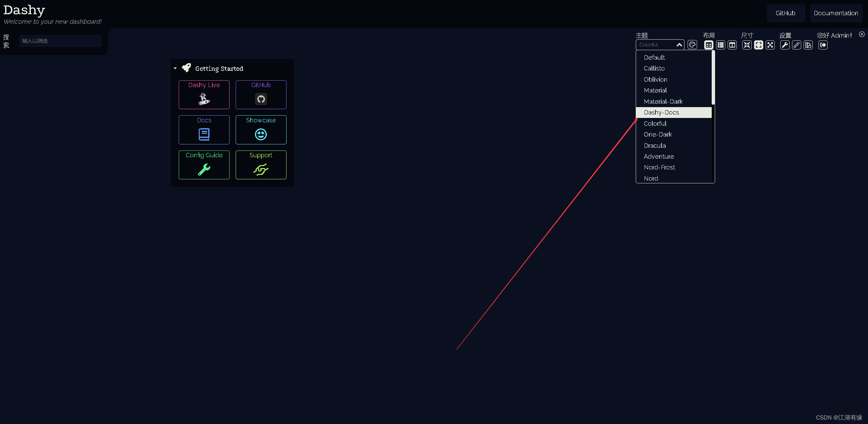
Task: Expand the theme selector dropdown
Action: [660, 44]
